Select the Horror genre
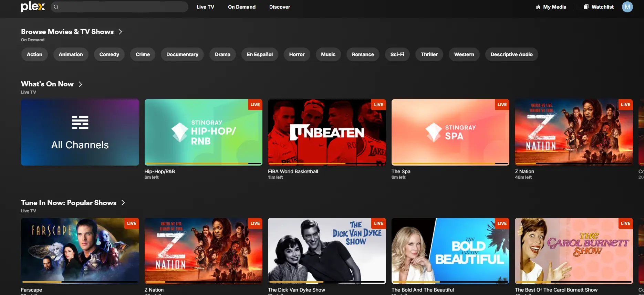The image size is (644, 295). (297, 54)
